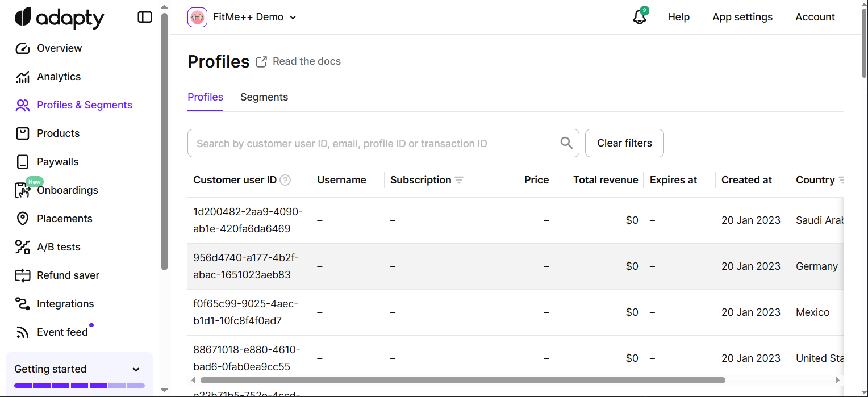Open the notifications bell
Viewport: 868px width, 397px height.
click(640, 17)
